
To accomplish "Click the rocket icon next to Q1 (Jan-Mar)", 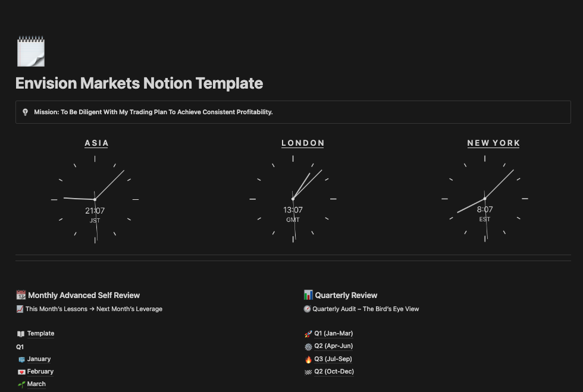I will point(308,334).
